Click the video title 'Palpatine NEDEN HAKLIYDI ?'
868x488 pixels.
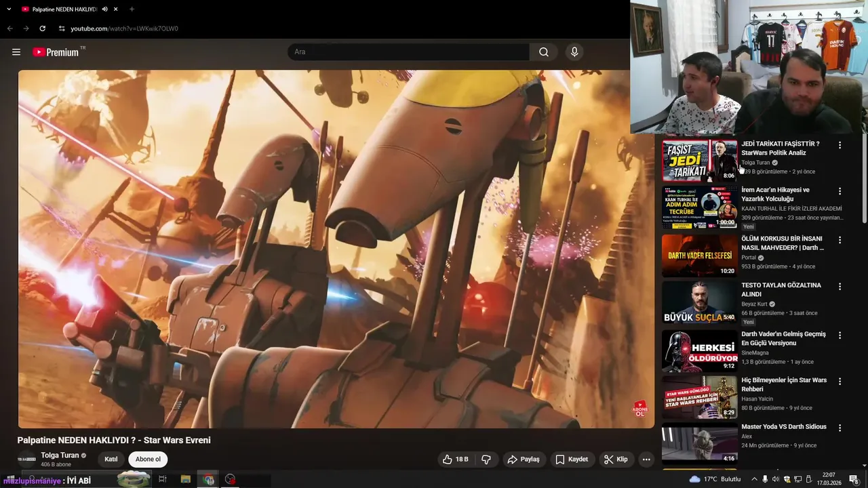coord(114,440)
